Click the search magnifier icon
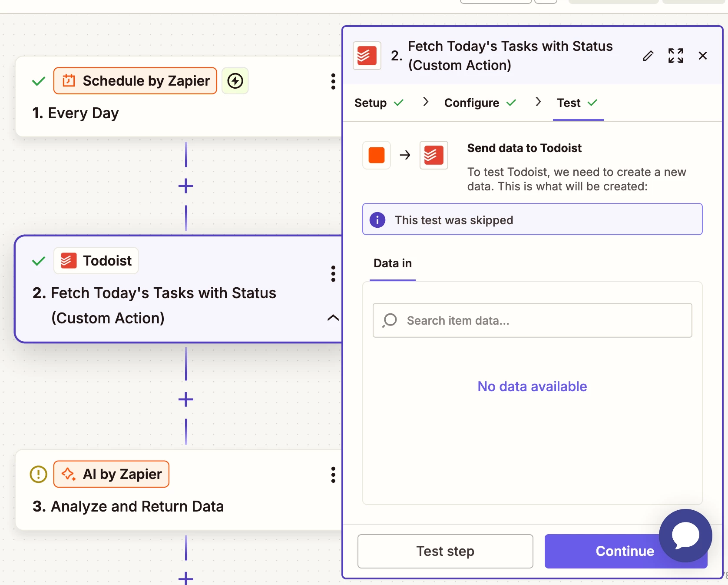 (x=390, y=320)
